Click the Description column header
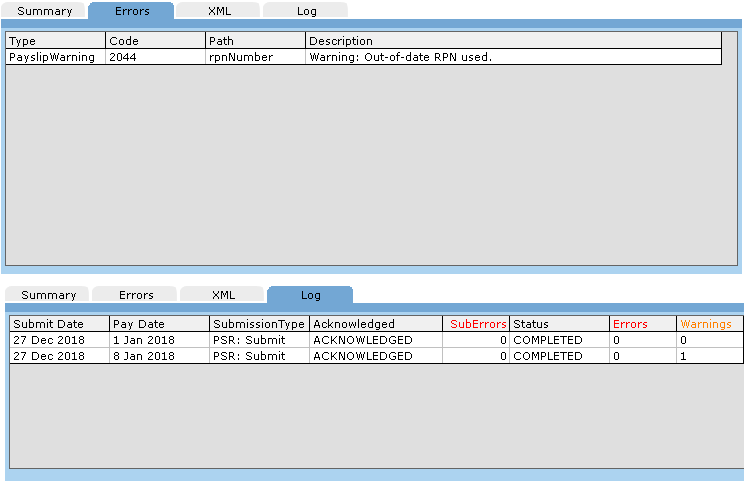The height and width of the screenshot is (495, 754). click(x=512, y=41)
